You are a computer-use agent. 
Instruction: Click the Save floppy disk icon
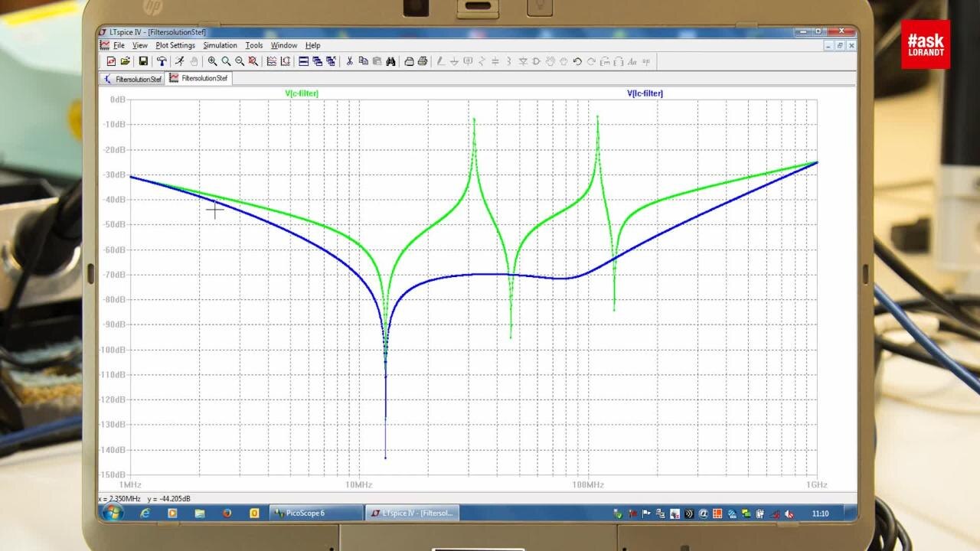click(x=143, y=61)
